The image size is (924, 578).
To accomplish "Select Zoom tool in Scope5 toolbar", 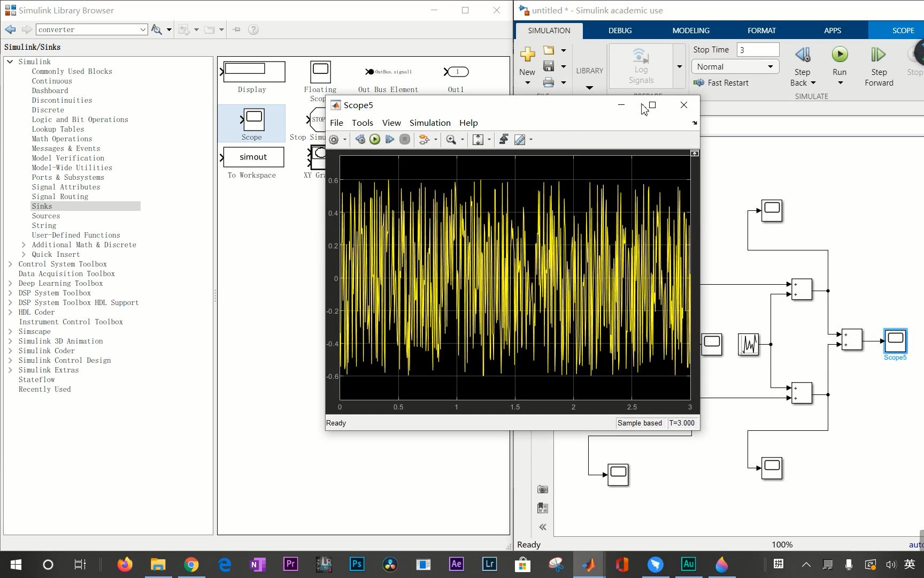I will (451, 140).
